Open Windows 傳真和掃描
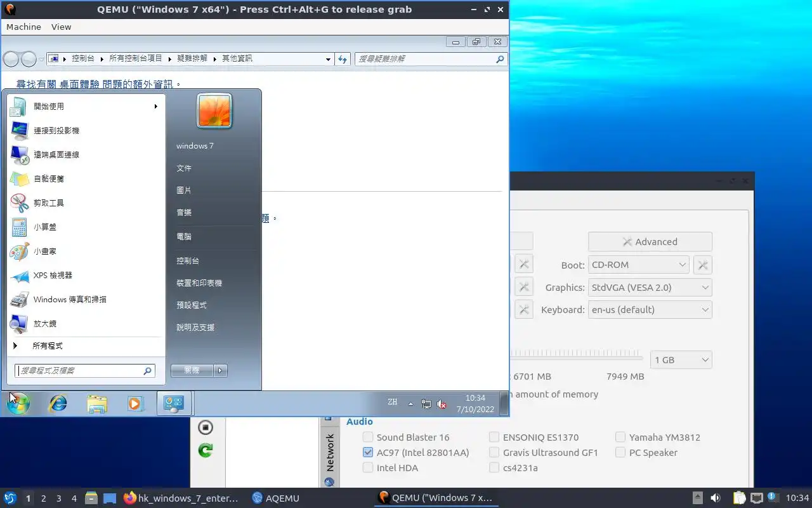Screen dimensions: 812x508 tap(85, 300)
